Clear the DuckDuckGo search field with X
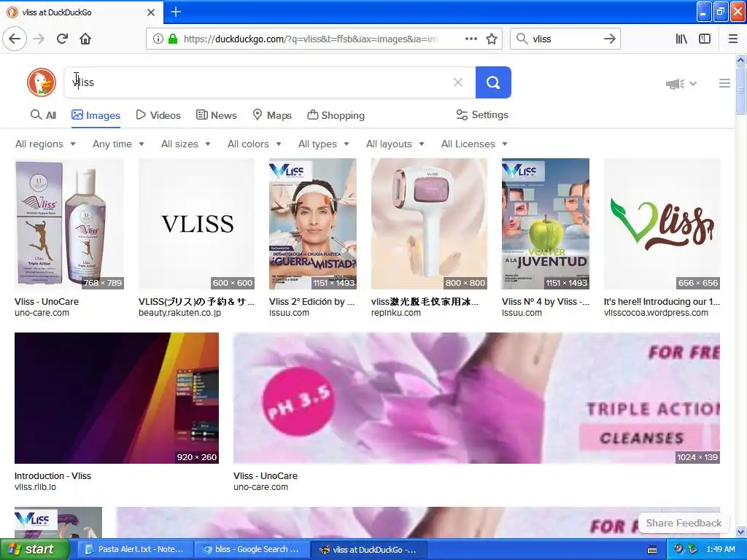This screenshot has height=560, width=747. pyautogui.click(x=458, y=82)
